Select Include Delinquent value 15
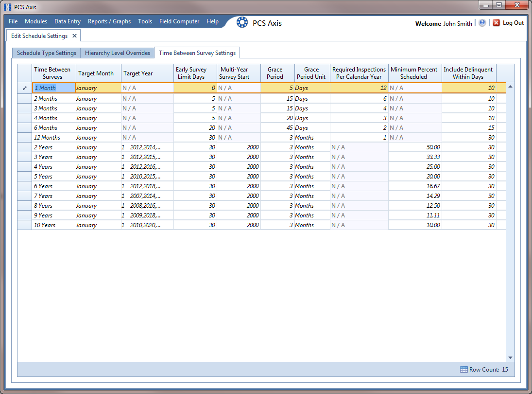The image size is (532, 394). 469,128
